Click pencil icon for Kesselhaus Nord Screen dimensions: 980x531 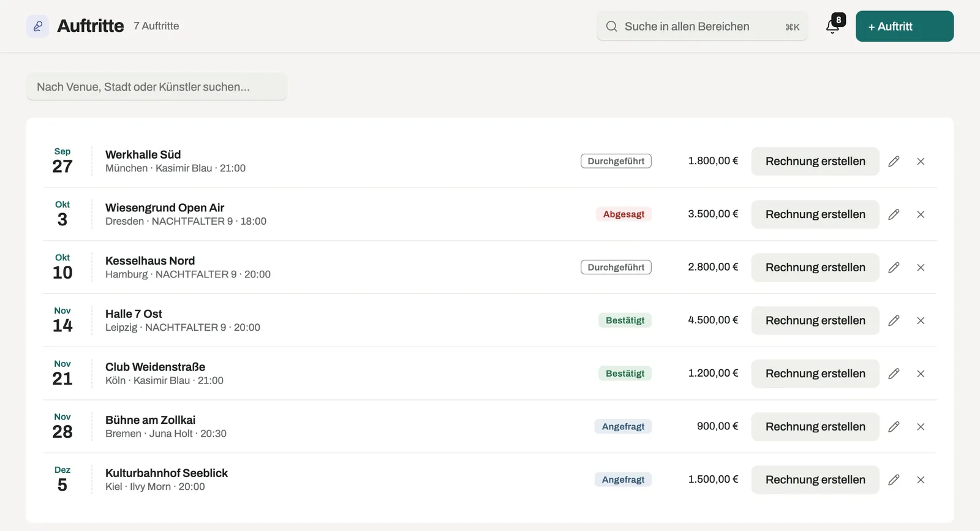[894, 268]
